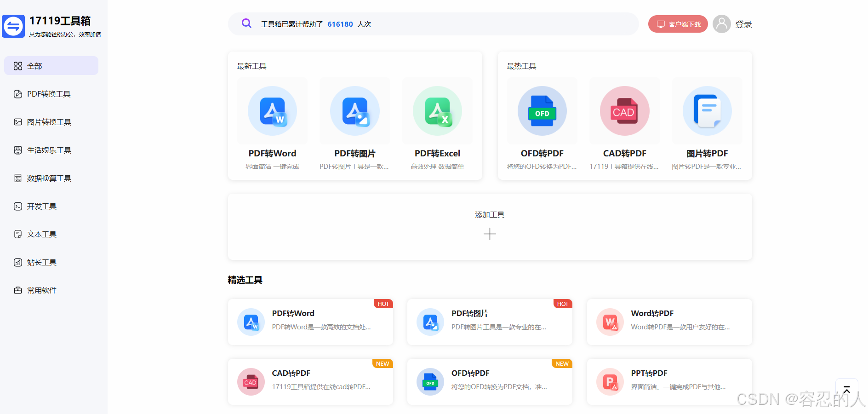This screenshot has width=868, height=414.
Task: Click the Word转PDF icon in 精选工具
Action: coord(610,322)
